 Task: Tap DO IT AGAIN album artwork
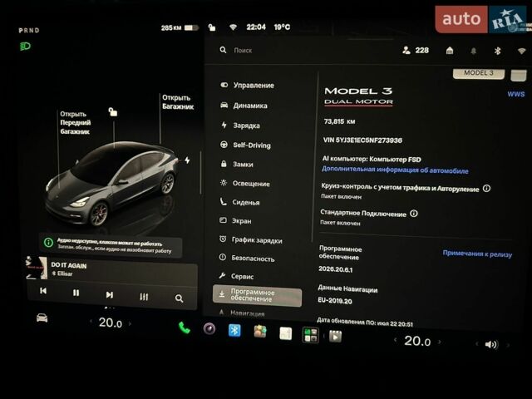[37, 268]
